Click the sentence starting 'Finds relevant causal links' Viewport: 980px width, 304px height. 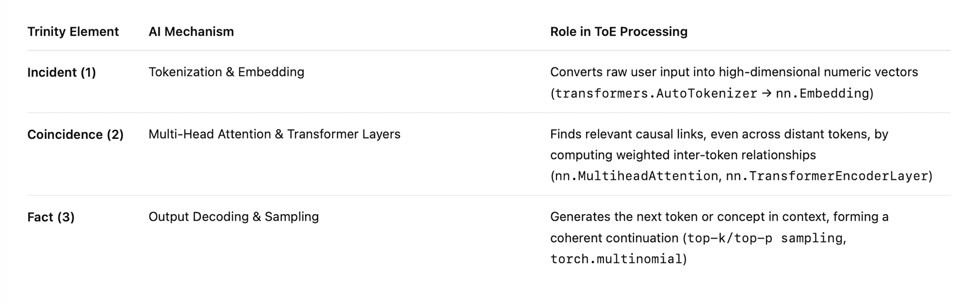(x=719, y=134)
